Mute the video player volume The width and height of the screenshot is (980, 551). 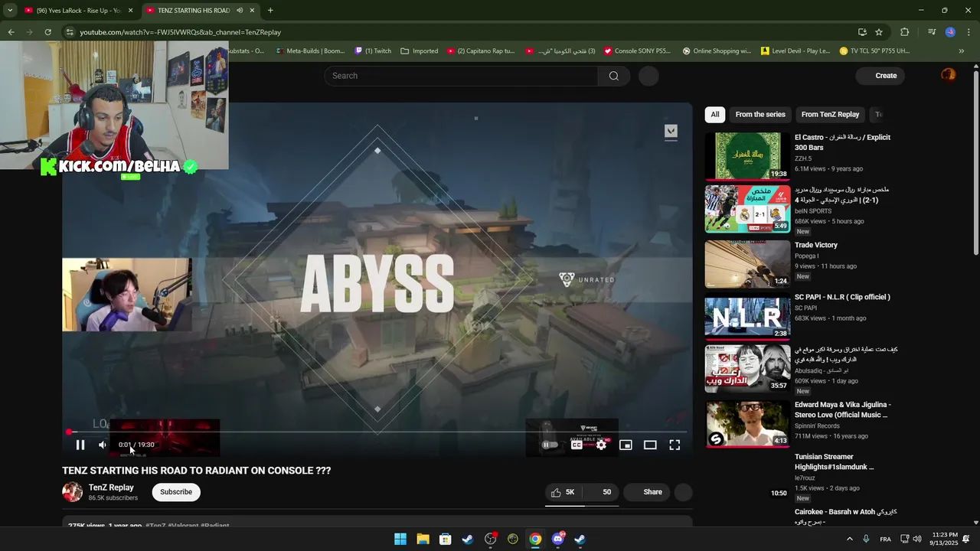103,445
